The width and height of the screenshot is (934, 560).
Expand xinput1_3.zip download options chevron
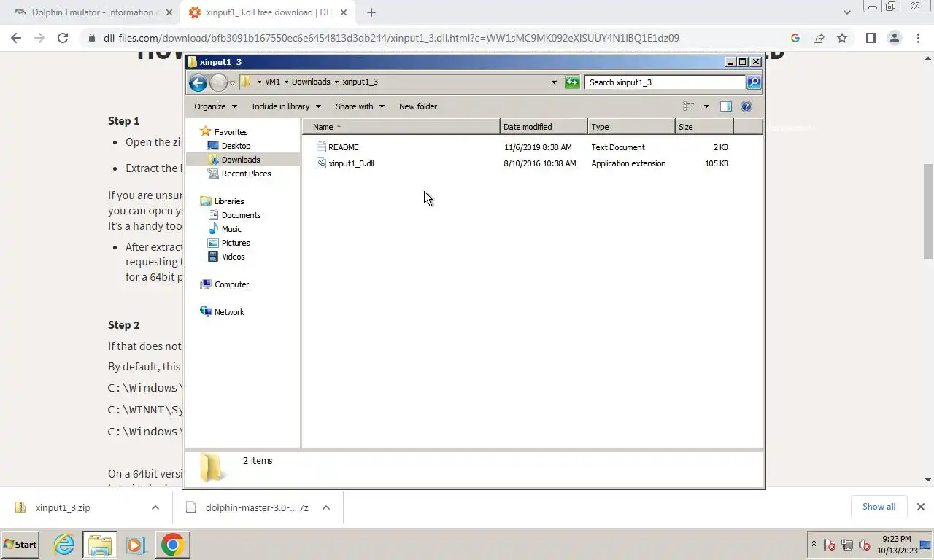tap(155, 507)
